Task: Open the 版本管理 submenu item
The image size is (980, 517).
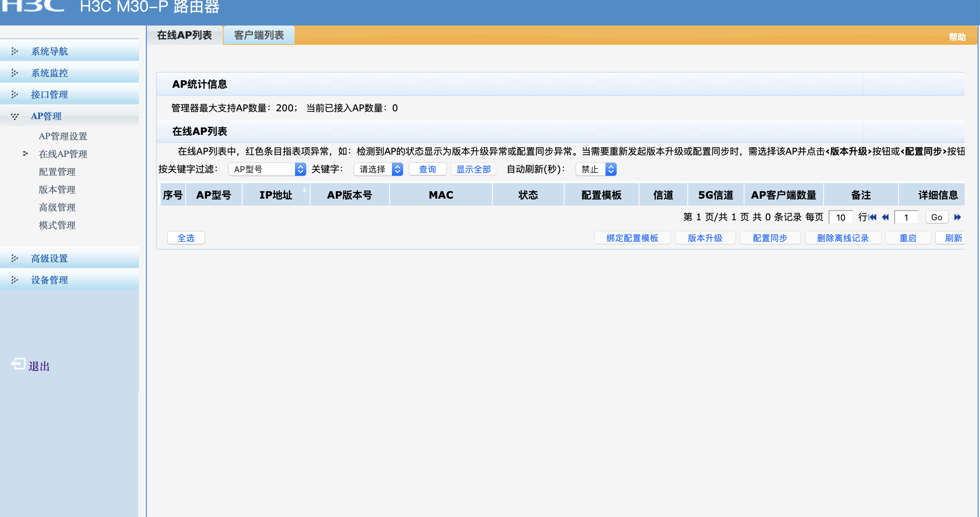Action: point(57,190)
